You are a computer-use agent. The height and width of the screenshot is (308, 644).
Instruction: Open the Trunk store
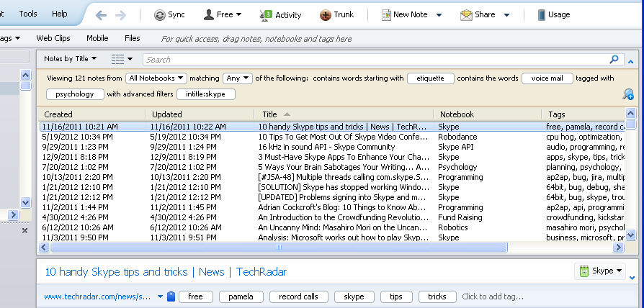pos(337,15)
